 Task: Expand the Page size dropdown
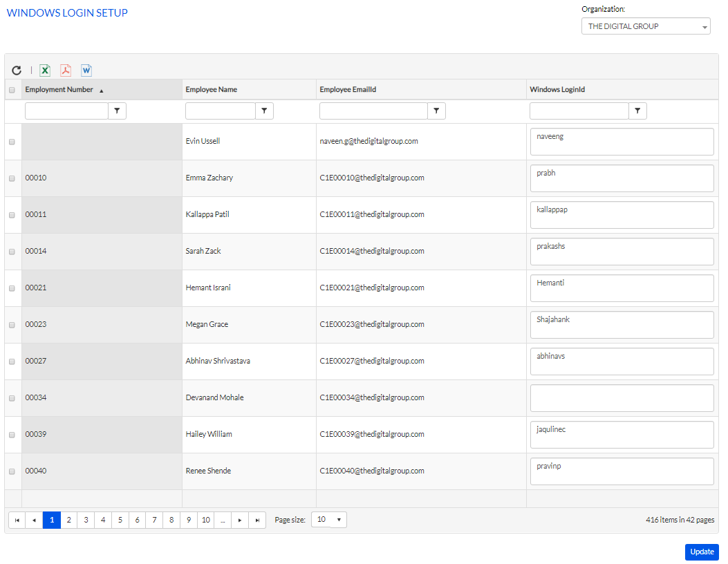click(x=329, y=520)
